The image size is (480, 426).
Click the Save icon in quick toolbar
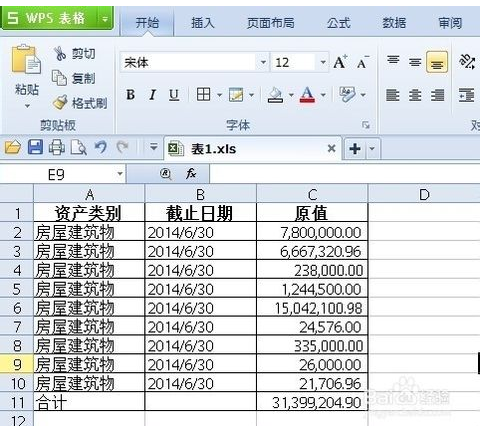coord(35,147)
